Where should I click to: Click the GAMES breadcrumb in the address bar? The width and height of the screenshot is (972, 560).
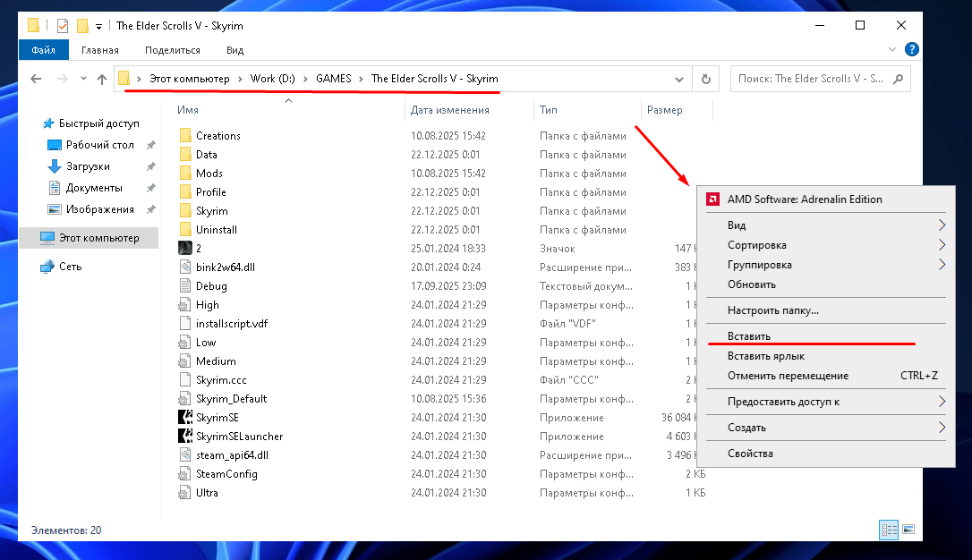point(333,79)
